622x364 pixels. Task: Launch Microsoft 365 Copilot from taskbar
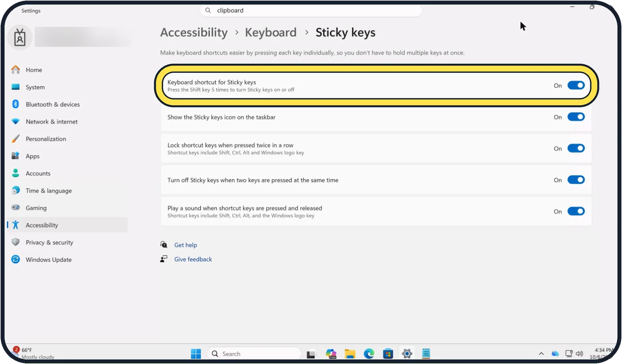(x=331, y=354)
